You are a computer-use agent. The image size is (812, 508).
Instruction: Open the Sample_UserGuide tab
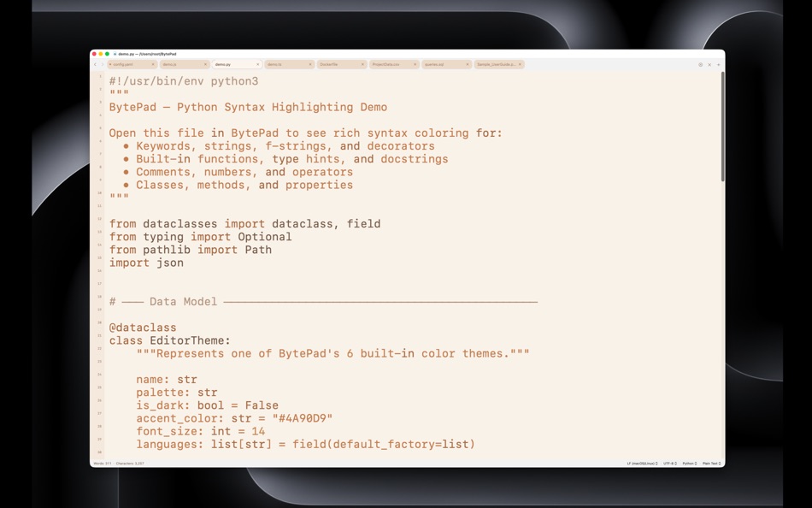[x=496, y=64]
